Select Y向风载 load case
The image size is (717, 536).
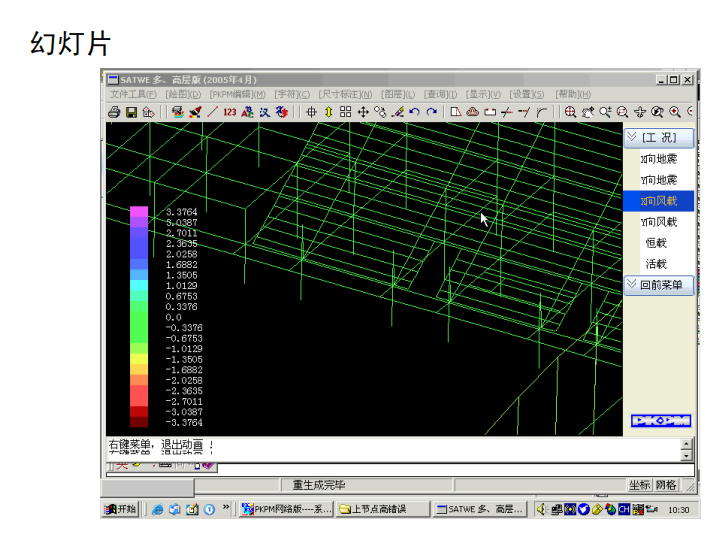[x=658, y=222]
